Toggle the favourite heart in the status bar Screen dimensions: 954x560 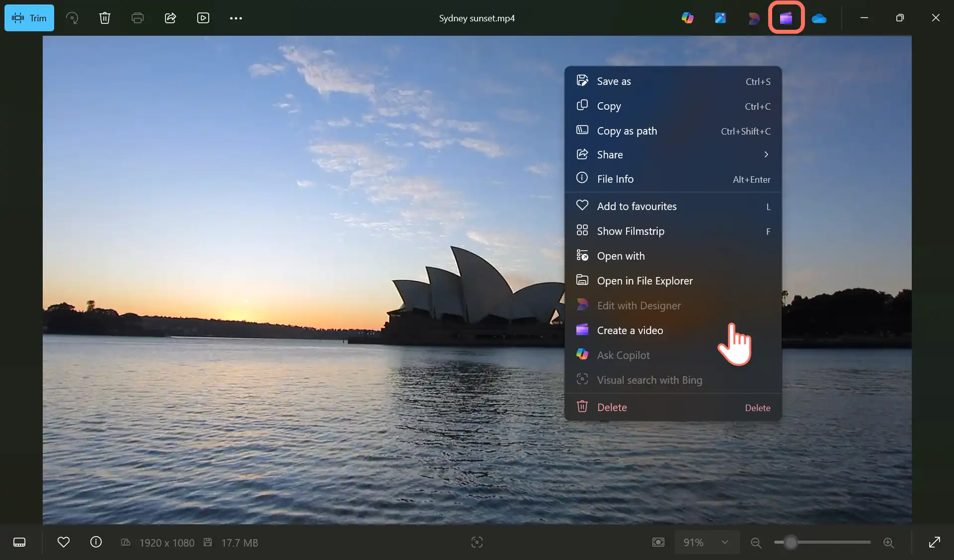[64, 542]
